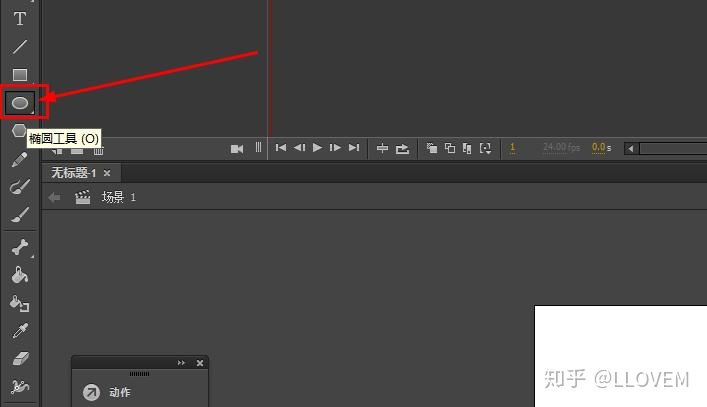
Task: Click the scene clapperboard icon
Action: [83, 197]
